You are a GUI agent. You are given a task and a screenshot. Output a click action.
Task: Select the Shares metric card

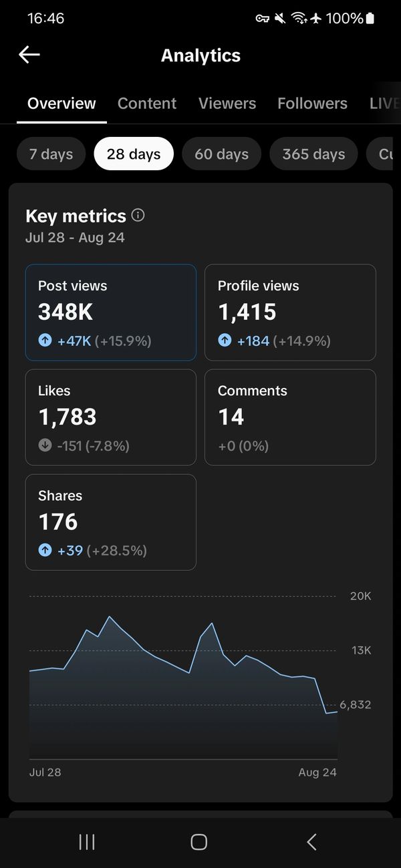tap(111, 521)
